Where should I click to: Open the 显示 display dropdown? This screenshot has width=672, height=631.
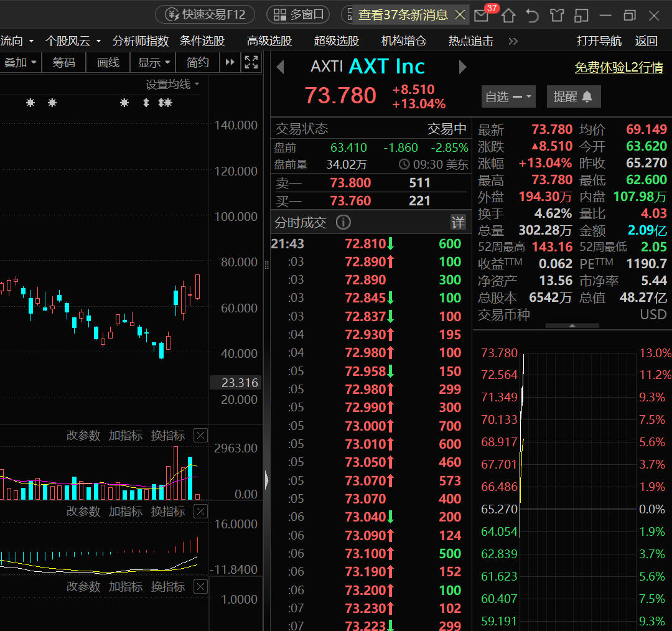[154, 63]
